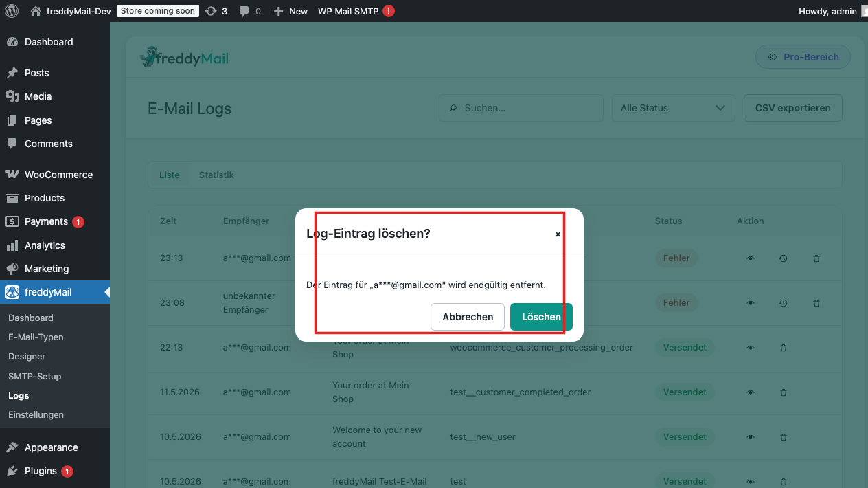
Task: Open Dashboard in the WordPress sidebar
Action: coord(55,42)
